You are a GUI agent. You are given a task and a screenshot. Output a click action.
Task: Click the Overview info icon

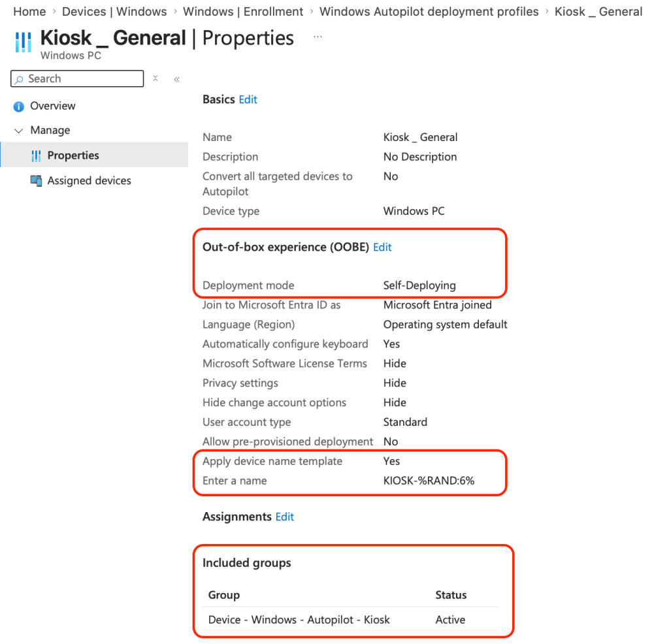tap(19, 106)
